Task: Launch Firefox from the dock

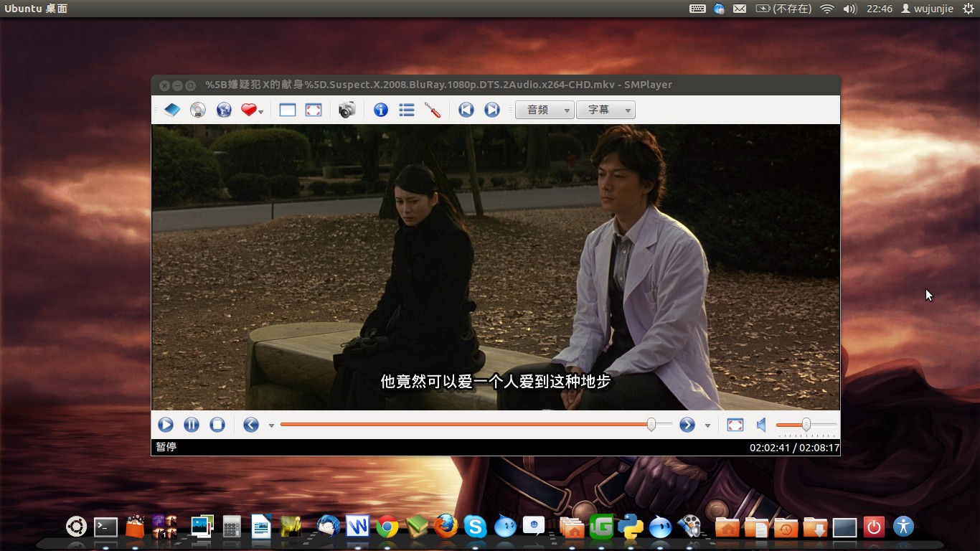Action: (x=446, y=527)
